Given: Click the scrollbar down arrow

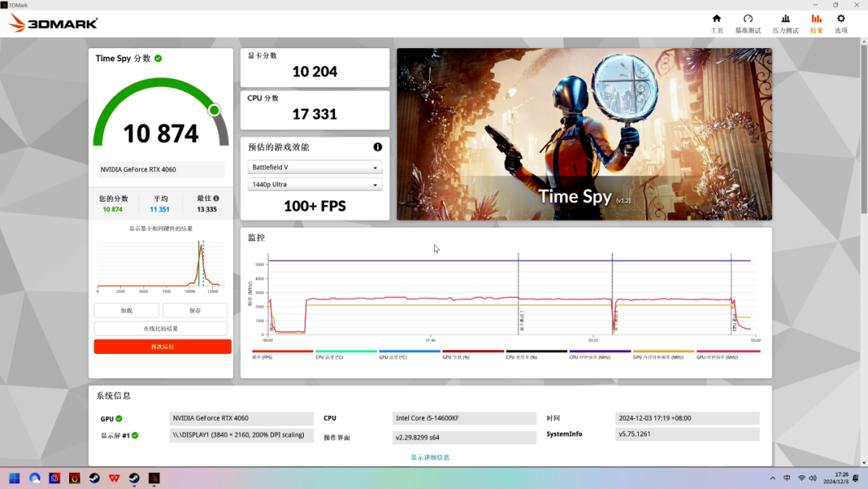Looking at the screenshot, I should 863,463.
